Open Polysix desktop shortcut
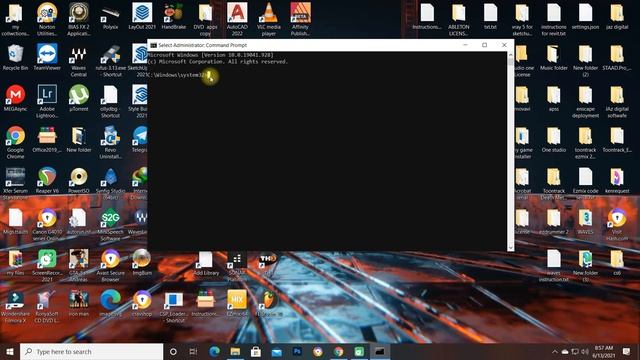The width and height of the screenshot is (640, 360). point(110,16)
